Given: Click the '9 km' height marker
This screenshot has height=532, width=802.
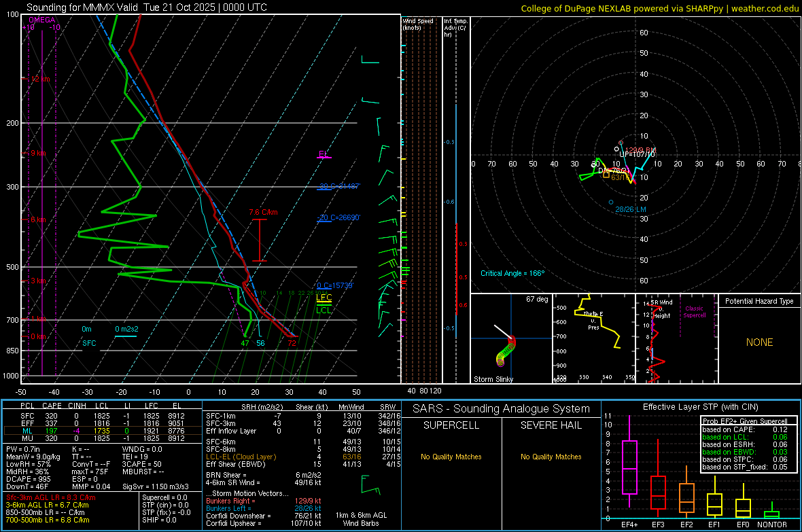Looking at the screenshot, I should (x=38, y=153).
